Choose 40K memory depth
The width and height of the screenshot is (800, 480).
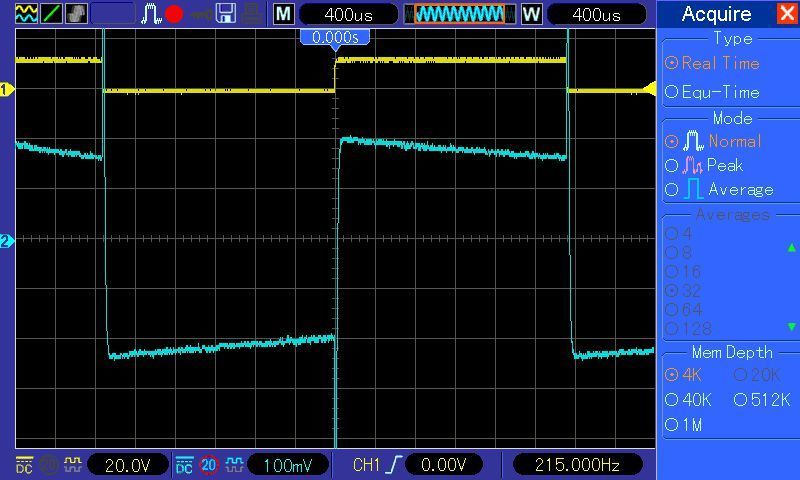(688, 399)
